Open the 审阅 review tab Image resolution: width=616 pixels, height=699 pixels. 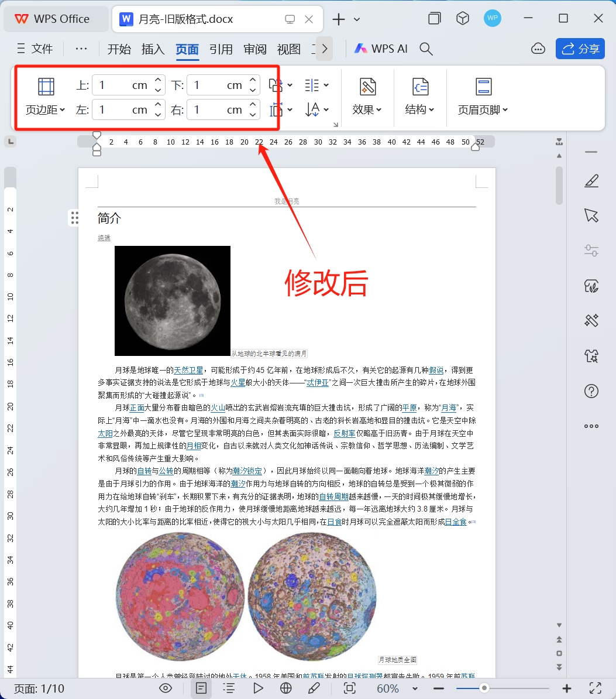point(255,49)
